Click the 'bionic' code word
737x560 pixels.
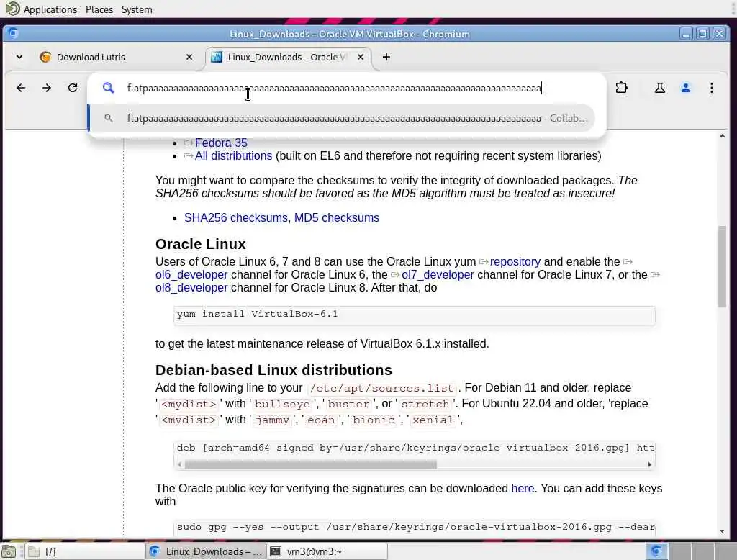[x=374, y=420]
